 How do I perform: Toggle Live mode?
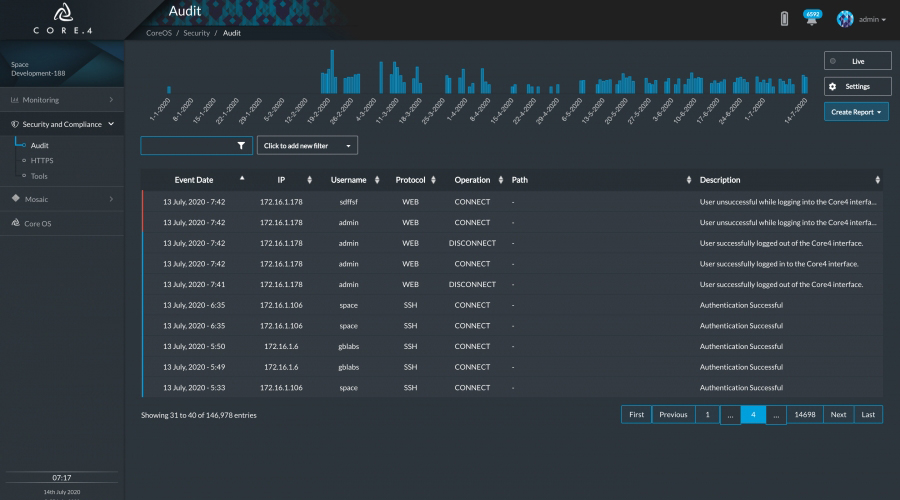coord(858,61)
